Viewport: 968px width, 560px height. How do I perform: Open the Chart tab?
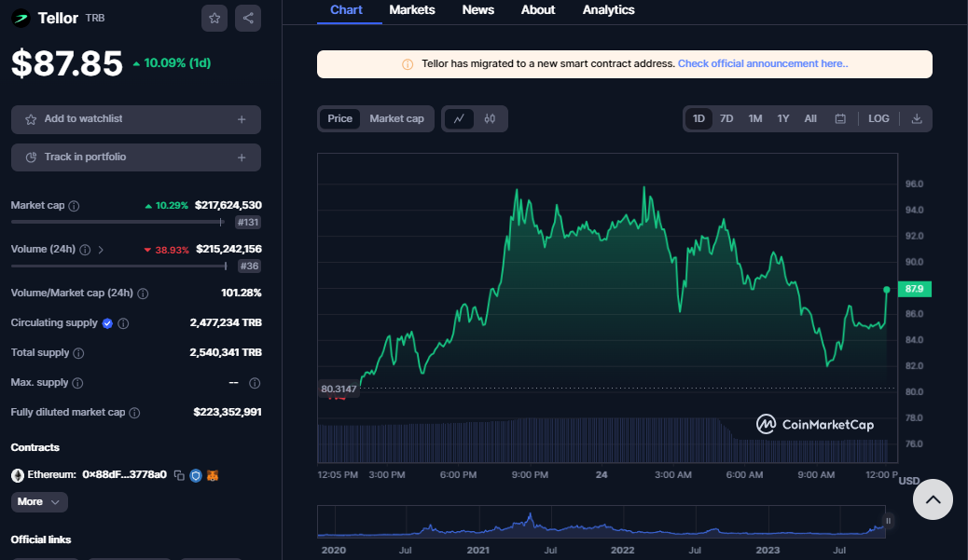click(x=346, y=10)
